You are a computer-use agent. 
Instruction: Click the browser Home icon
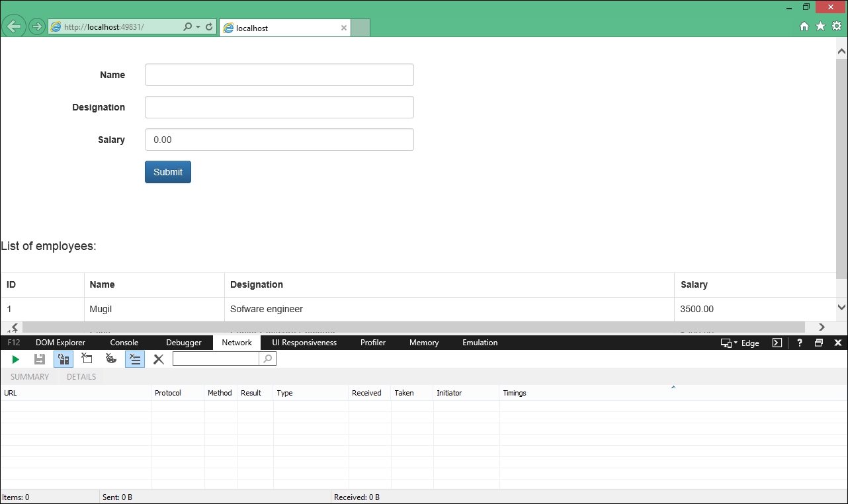[804, 26]
